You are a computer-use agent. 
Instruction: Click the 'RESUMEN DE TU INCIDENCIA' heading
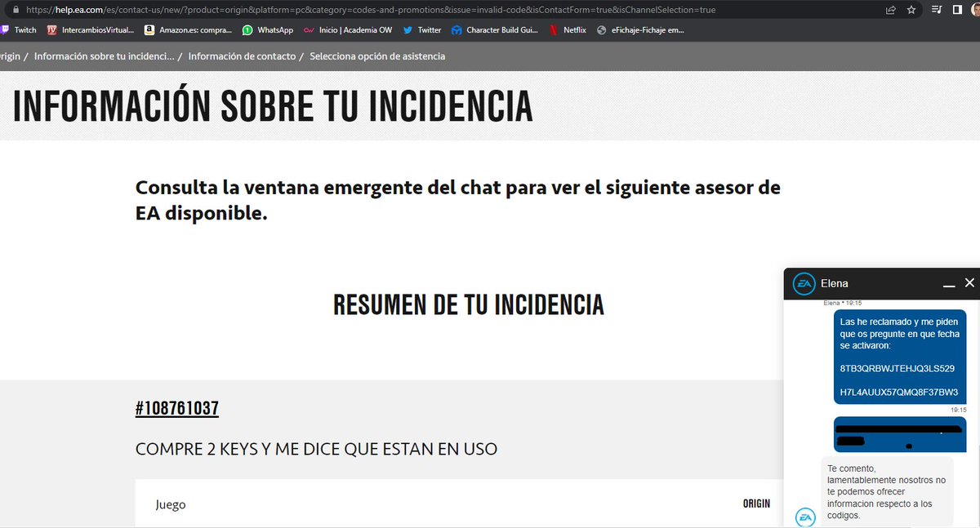(x=469, y=304)
